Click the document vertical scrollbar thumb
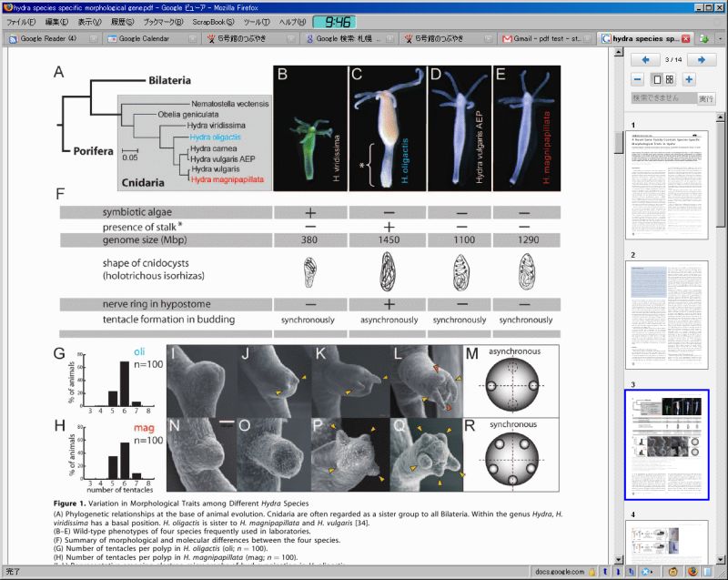728x580 pixels. coord(619,142)
